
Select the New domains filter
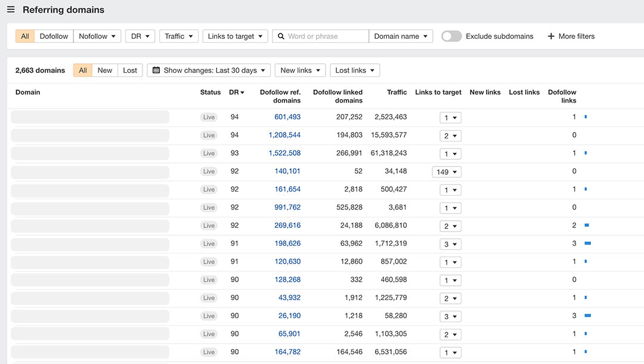[105, 70]
